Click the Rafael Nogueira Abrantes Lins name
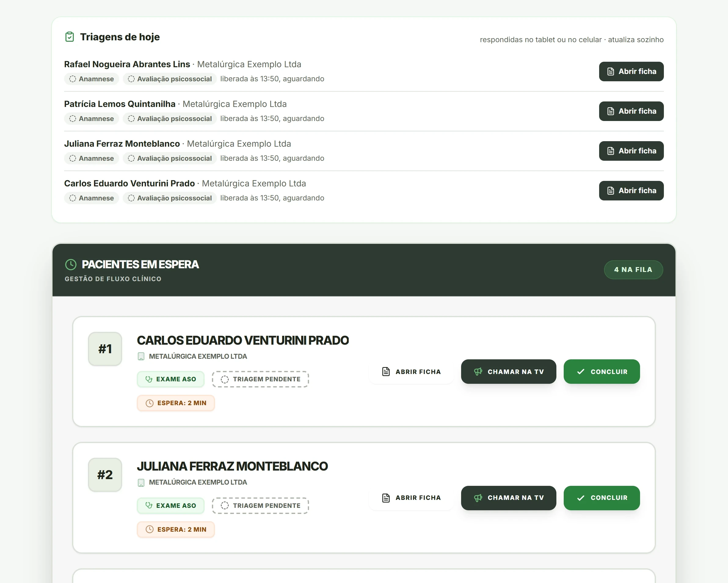 pyautogui.click(x=127, y=64)
